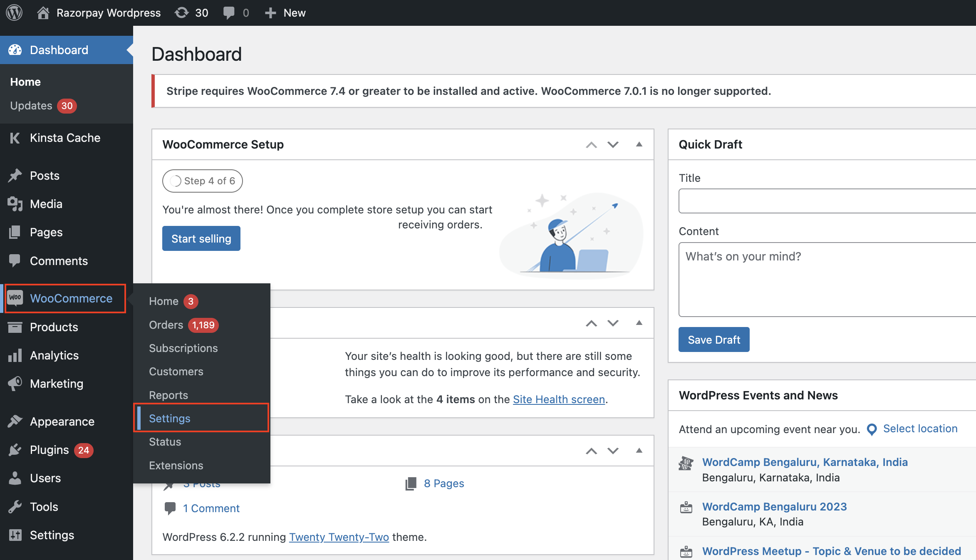Open the Twenty Twenty-Two theme link

tap(339, 537)
